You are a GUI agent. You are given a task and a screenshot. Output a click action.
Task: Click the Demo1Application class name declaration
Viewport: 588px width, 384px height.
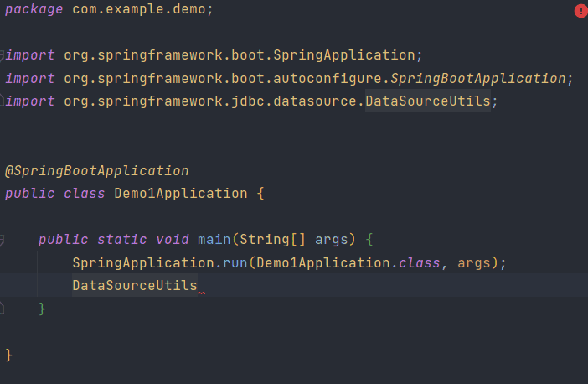[181, 194]
